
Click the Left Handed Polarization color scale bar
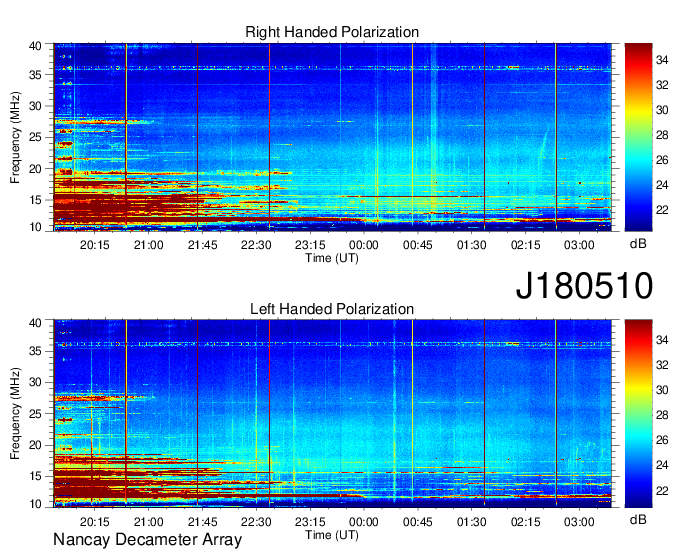tap(638, 414)
